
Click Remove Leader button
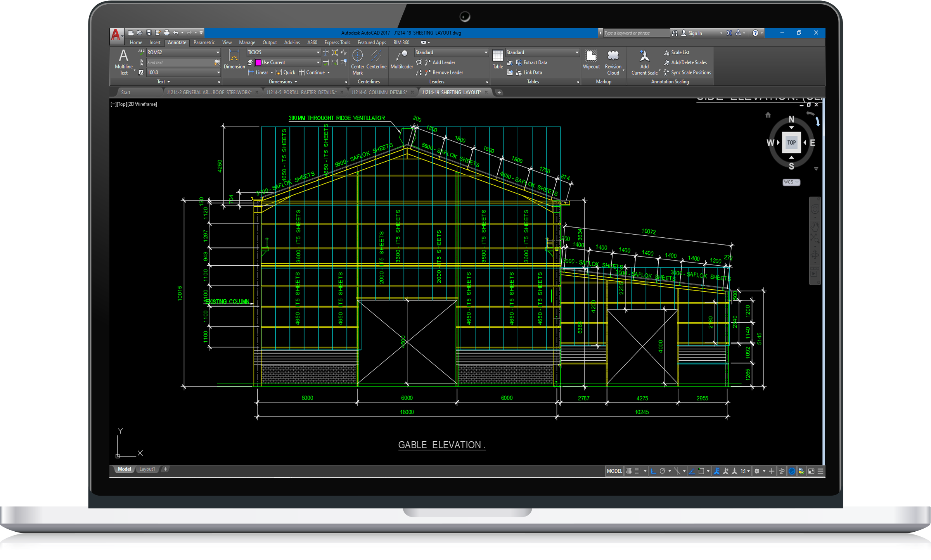click(444, 73)
